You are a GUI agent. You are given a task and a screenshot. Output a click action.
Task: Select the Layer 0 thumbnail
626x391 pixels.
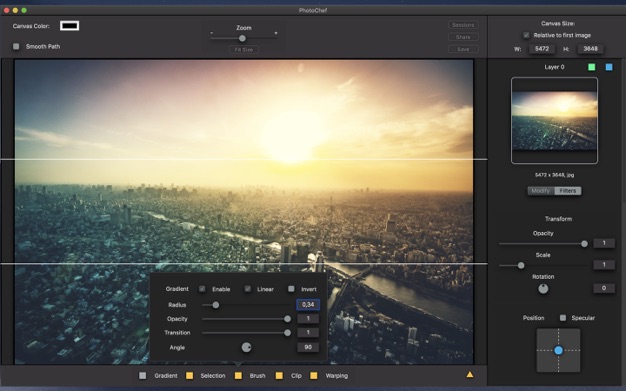tap(554, 121)
